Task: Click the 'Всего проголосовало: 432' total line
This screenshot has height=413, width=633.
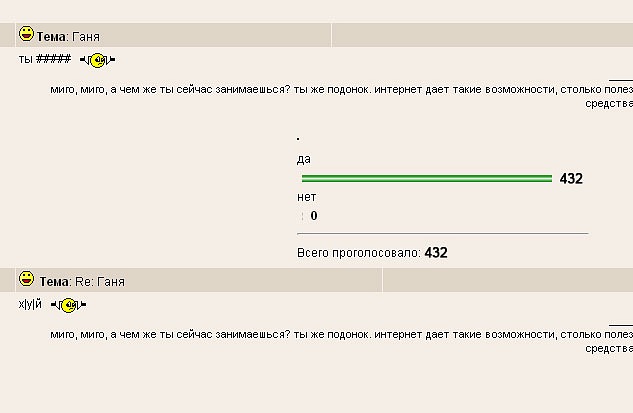Action: [372, 253]
